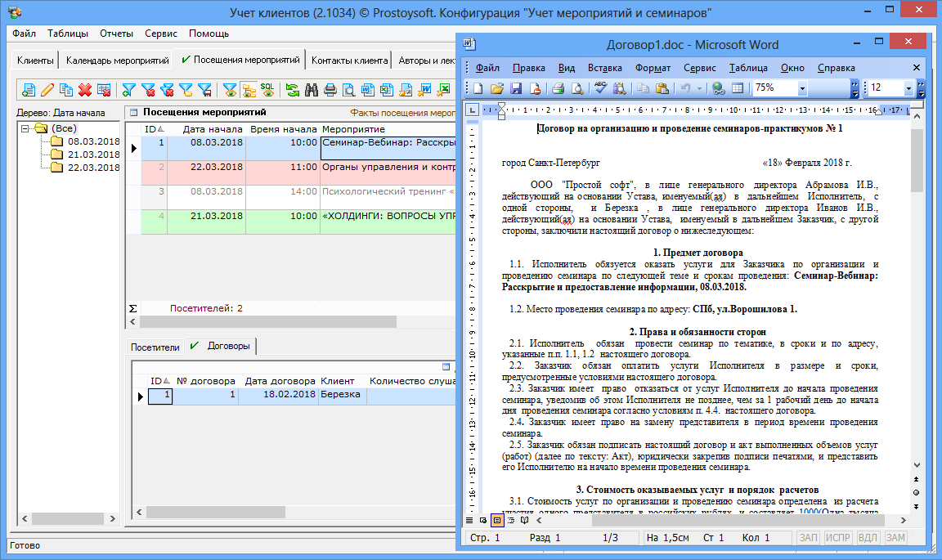The image size is (942, 560).
Task: Open the Контакты клиента tab
Action: click(x=350, y=60)
